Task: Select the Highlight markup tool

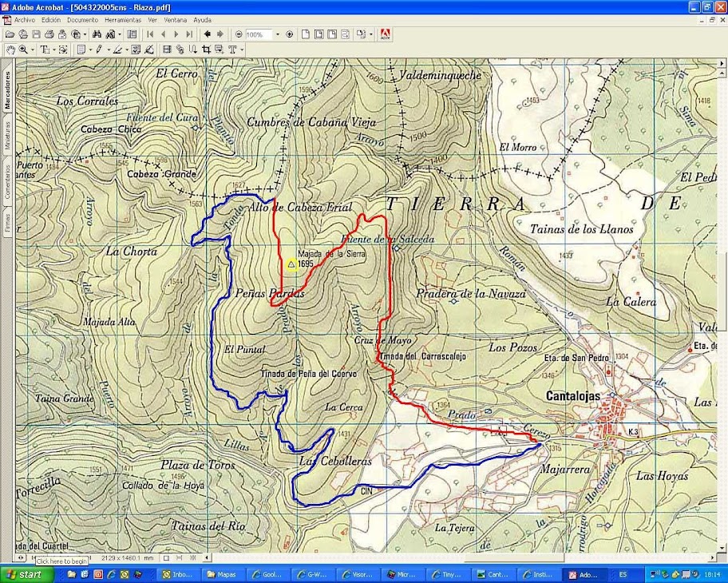Action: 117,50
